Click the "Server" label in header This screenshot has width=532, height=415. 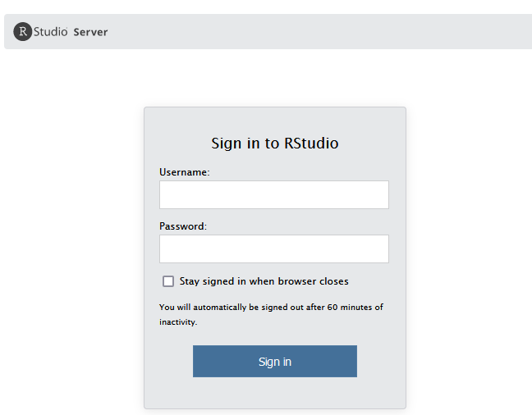coord(90,32)
